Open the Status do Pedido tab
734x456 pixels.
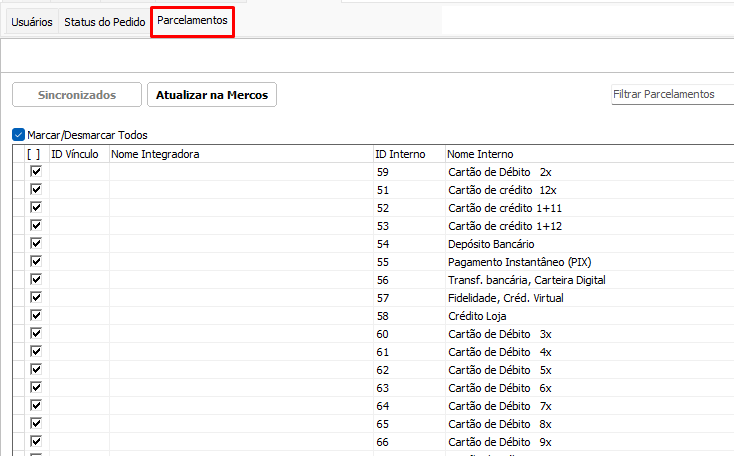tap(104, 21)
